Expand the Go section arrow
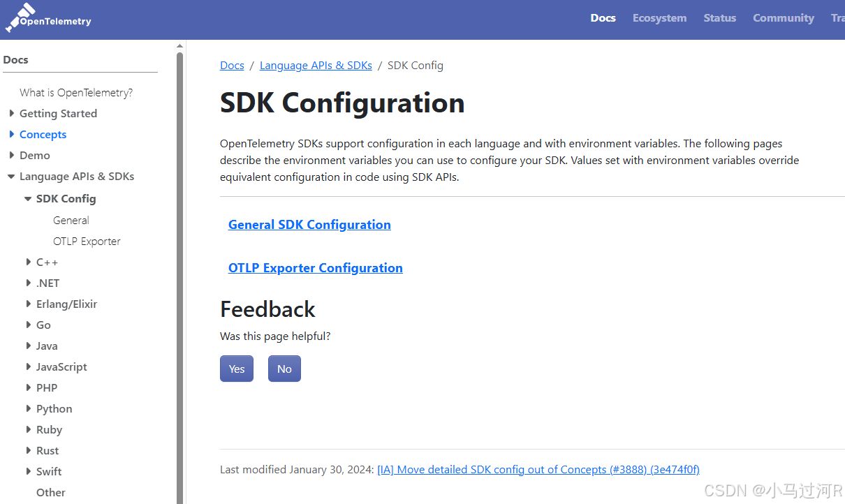The width and height of the screenshot is (845, 504). (29, 325)
